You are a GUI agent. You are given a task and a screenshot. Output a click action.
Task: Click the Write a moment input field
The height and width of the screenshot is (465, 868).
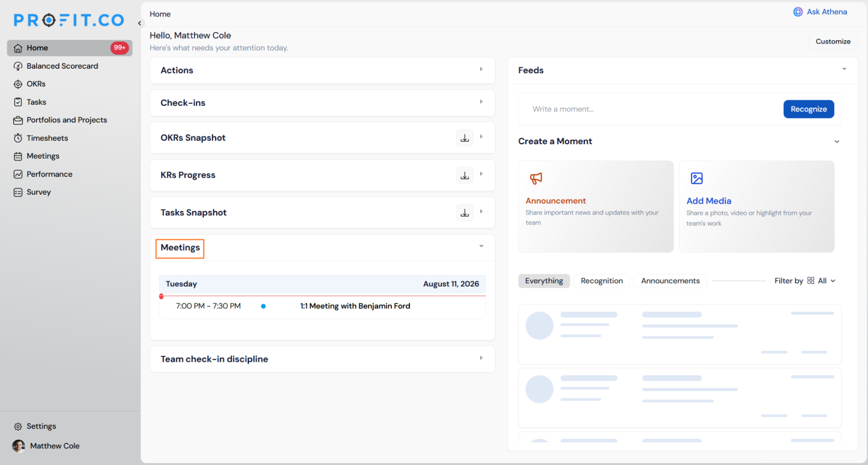650,109
